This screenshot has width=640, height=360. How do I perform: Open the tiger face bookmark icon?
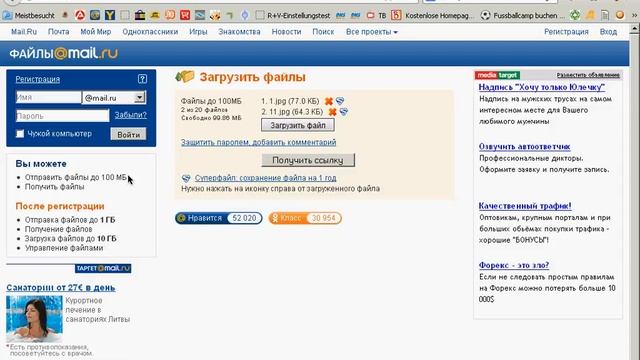click(215, 16)
